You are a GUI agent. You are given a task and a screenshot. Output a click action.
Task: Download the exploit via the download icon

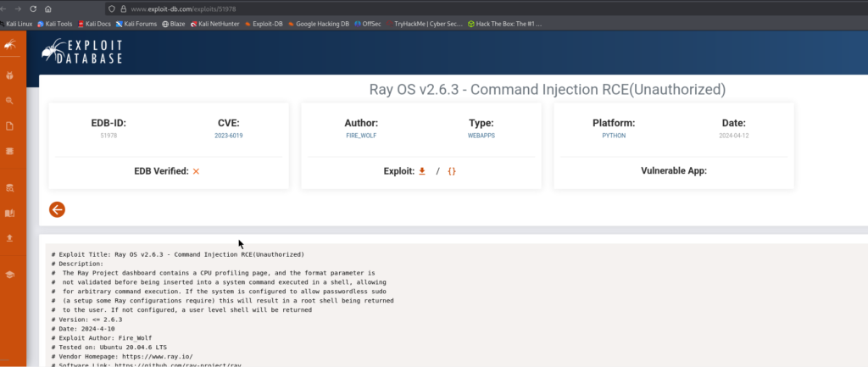(422, 171)
